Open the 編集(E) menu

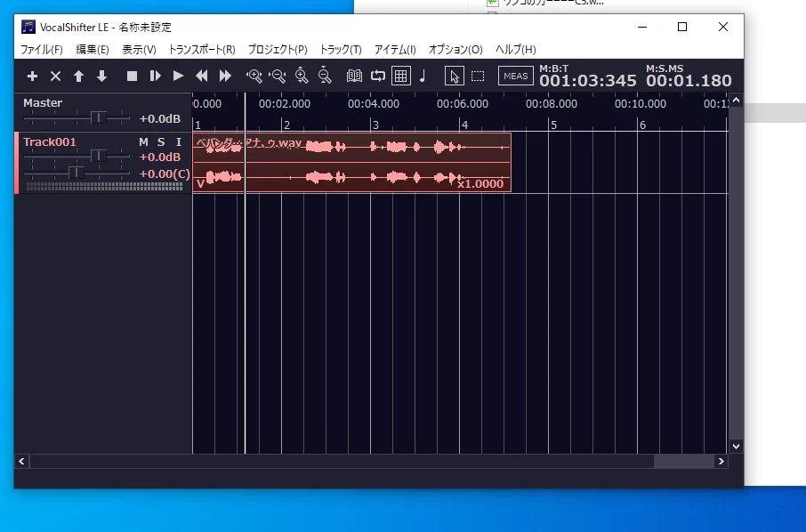click(x=93, y=49)
